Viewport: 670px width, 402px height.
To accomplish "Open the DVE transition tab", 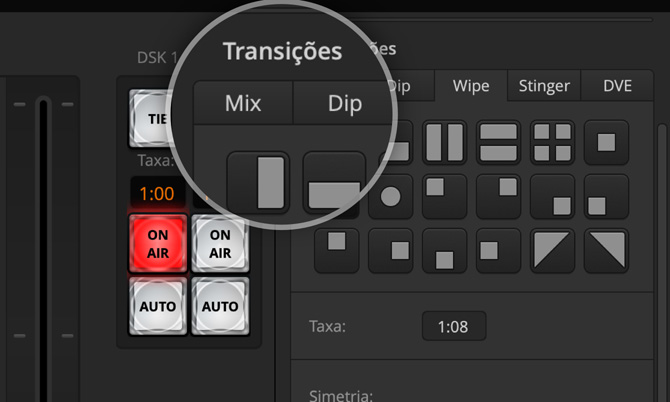I will pos(617,86).
